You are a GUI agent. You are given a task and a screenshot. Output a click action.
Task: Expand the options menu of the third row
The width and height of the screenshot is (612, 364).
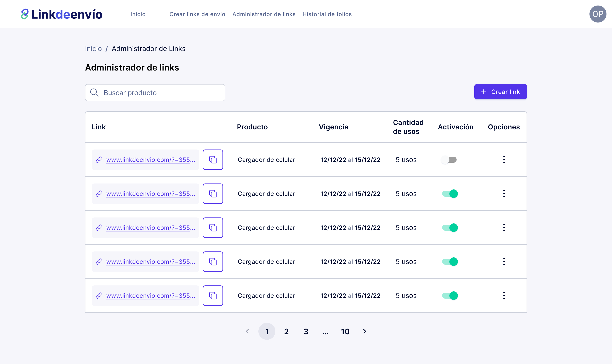coord(504,228)
